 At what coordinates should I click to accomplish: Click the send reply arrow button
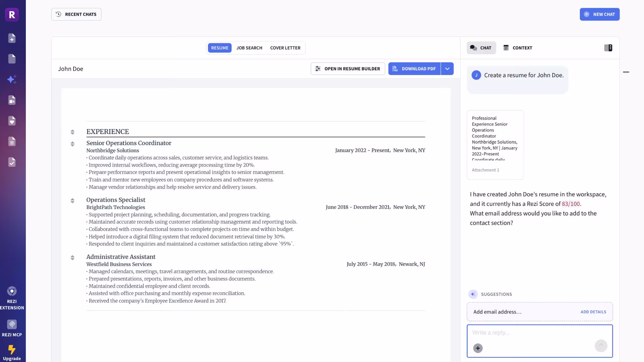(601, 346)
